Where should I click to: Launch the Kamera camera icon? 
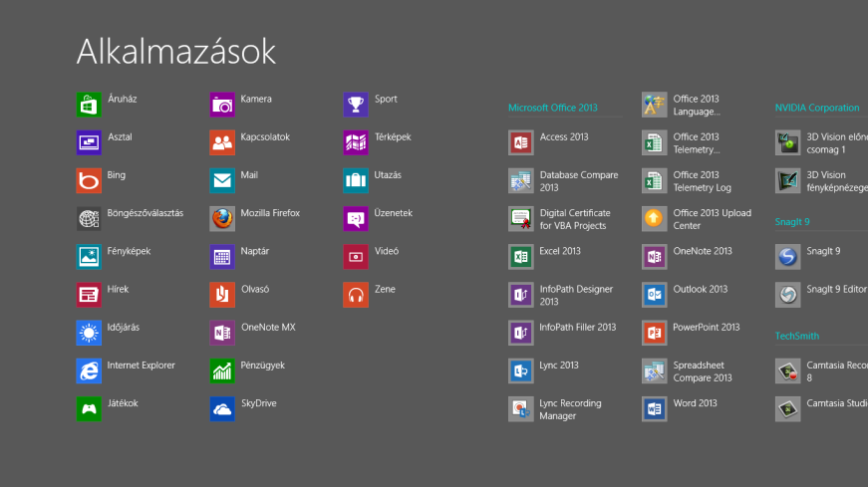222,105
